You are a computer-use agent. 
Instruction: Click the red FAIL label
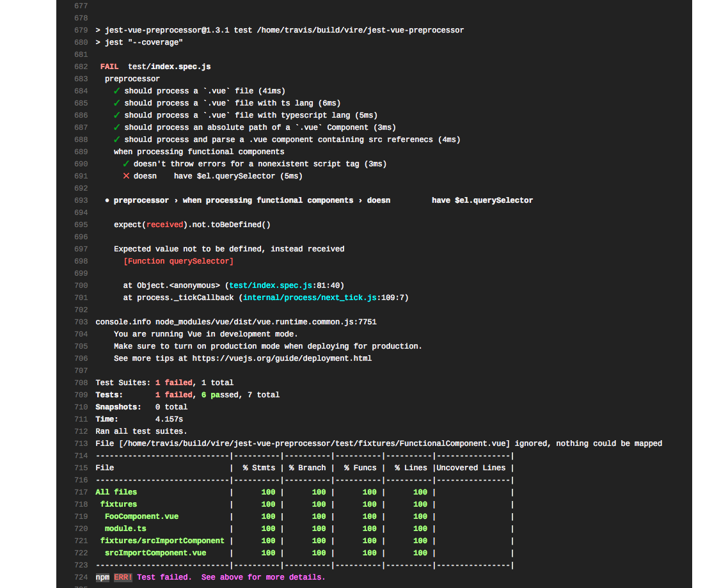pyautogui.click(x=109, y=67)
